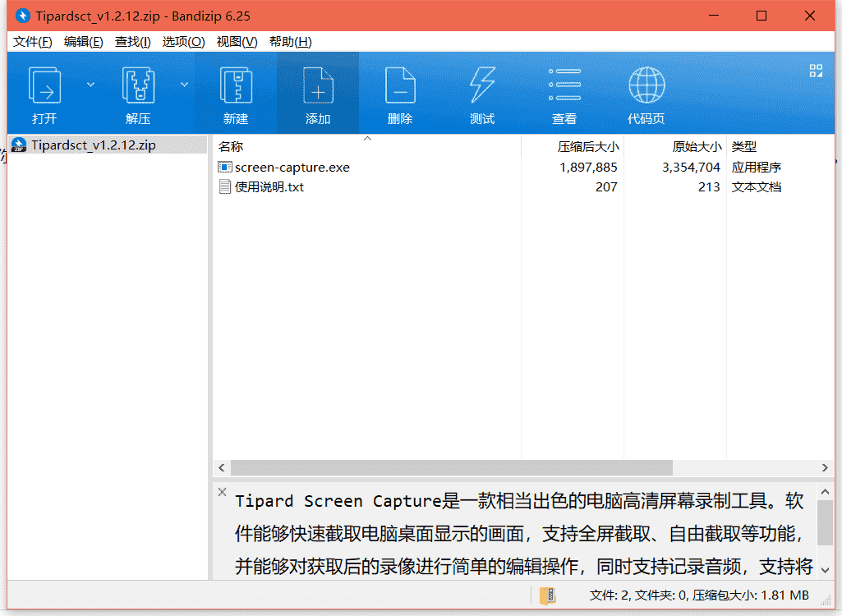Click the Extract (解压) toolbar icon
The image size is (842, 616).
(138, 85)
